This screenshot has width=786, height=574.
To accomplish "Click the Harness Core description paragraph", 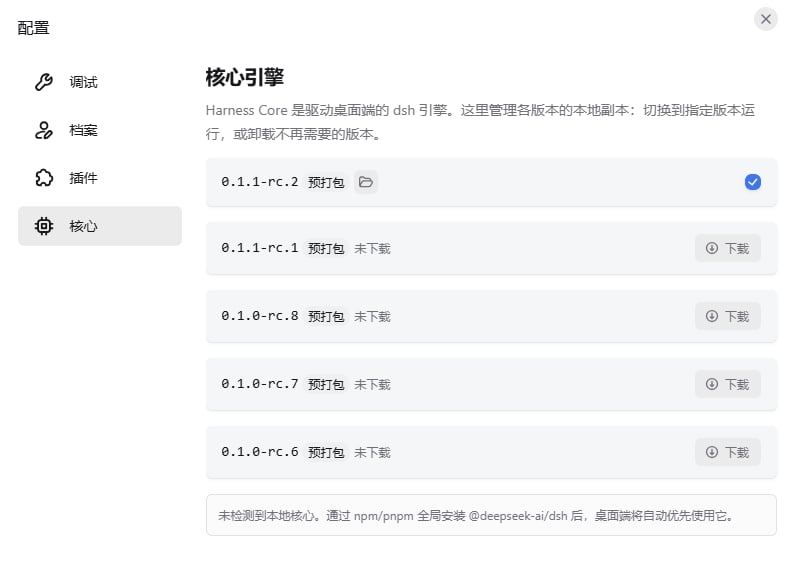I will coord(480,122).
